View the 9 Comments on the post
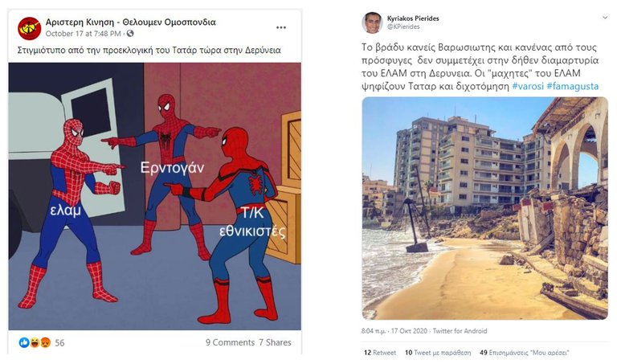Viewport: 617px width, 364px height. 231,342
